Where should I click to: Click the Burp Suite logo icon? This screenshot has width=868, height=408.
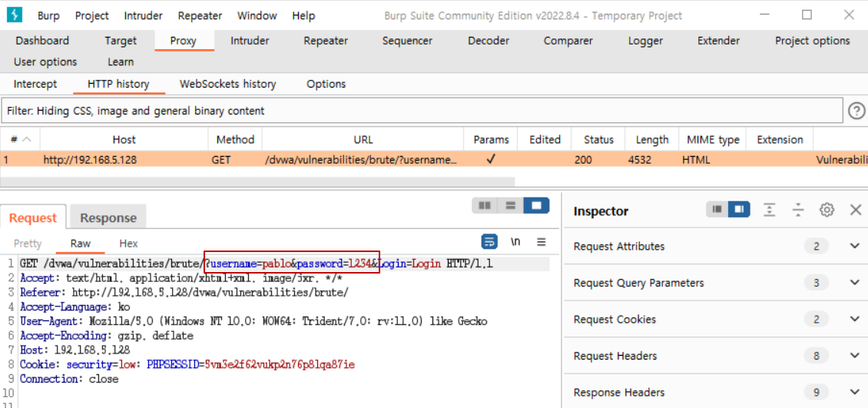(x=15, y=15)
